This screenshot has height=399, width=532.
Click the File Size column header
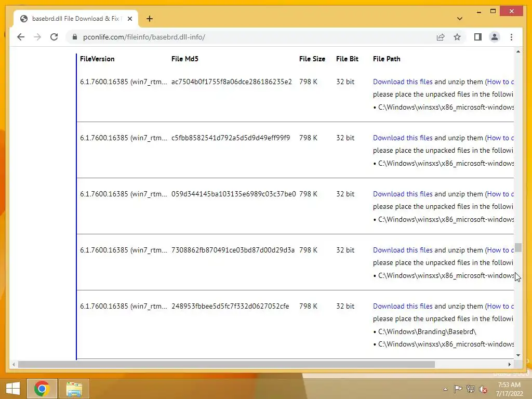point(312,59)
